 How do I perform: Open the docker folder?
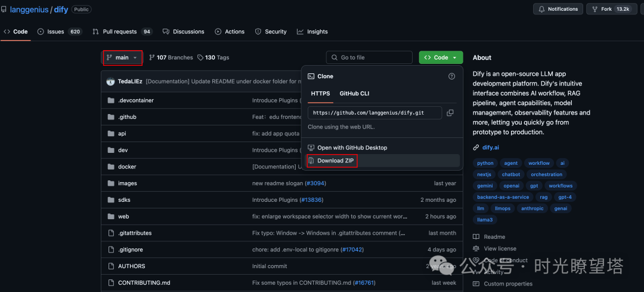(127, 167)
